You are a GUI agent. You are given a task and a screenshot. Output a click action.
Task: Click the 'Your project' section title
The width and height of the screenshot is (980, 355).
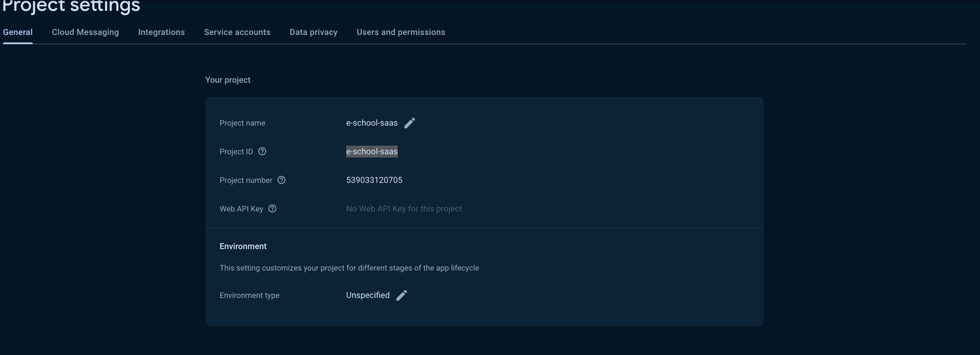point(228,80)
